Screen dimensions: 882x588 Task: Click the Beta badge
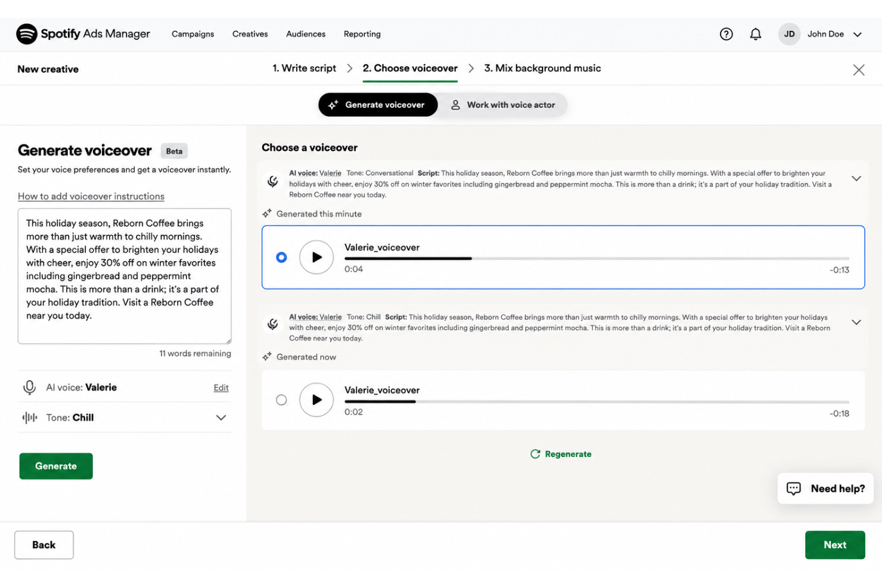pyautogui.click(x=174, y=151)
